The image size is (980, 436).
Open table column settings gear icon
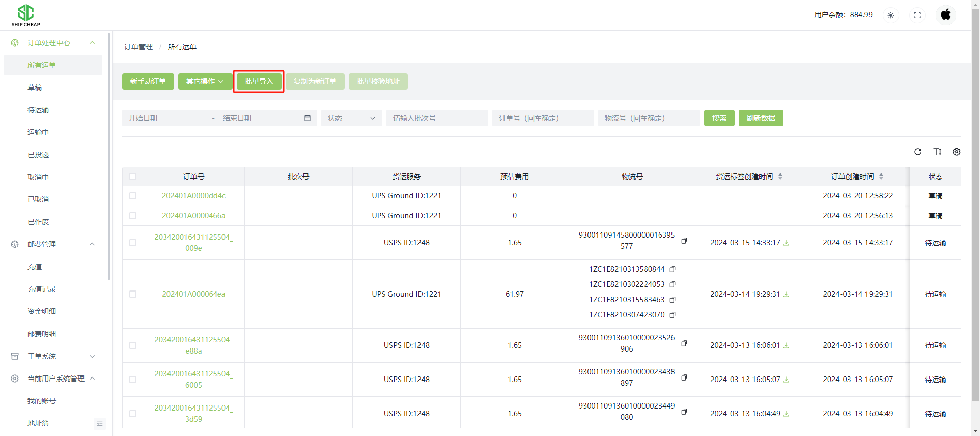click(x=957, y=152)
